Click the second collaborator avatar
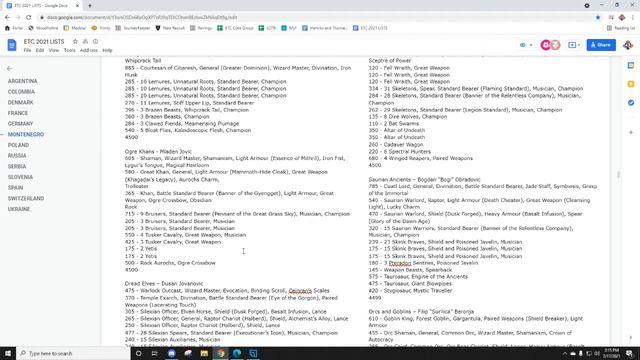The image size is (640, 360). point(555,45)
